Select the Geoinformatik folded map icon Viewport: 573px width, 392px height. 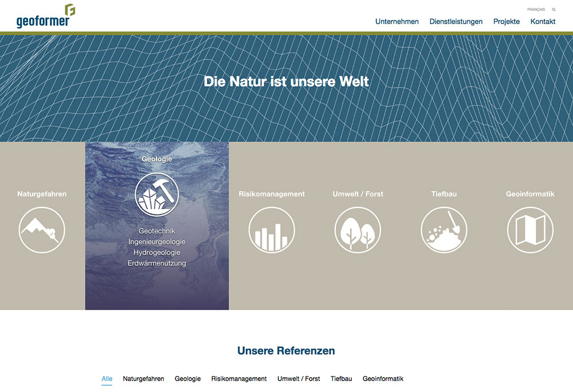point(530,230)
